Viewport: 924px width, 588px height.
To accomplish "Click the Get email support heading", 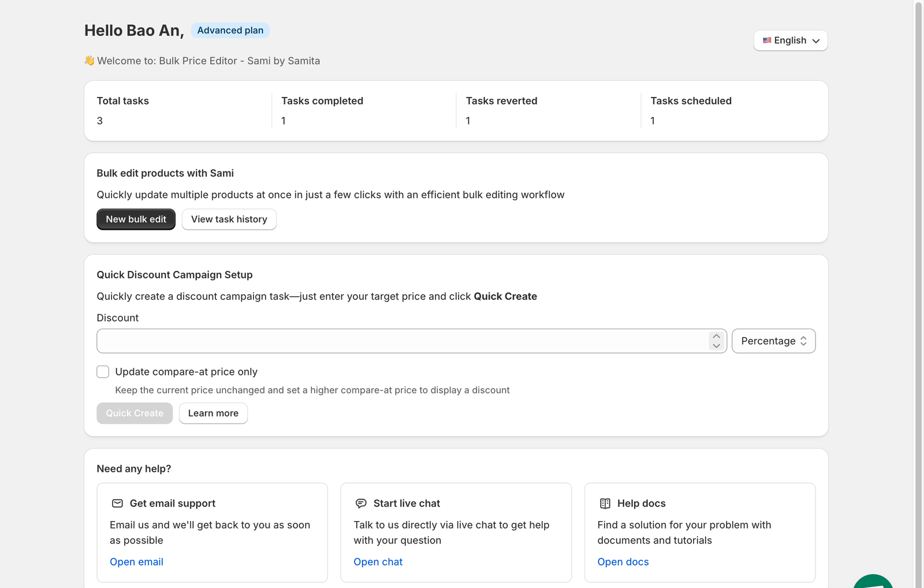I will pos(173,504).
